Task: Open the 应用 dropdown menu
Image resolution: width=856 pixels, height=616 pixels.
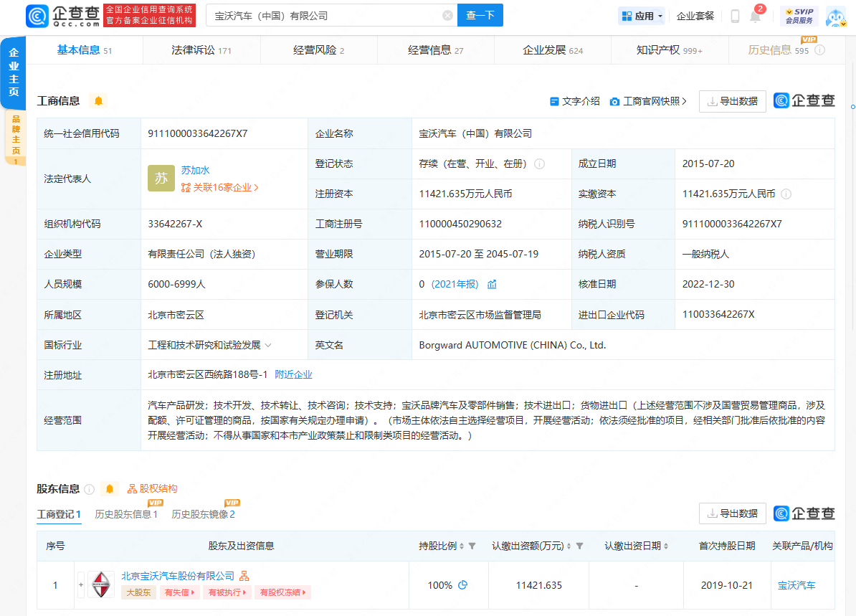Action: 642,16
